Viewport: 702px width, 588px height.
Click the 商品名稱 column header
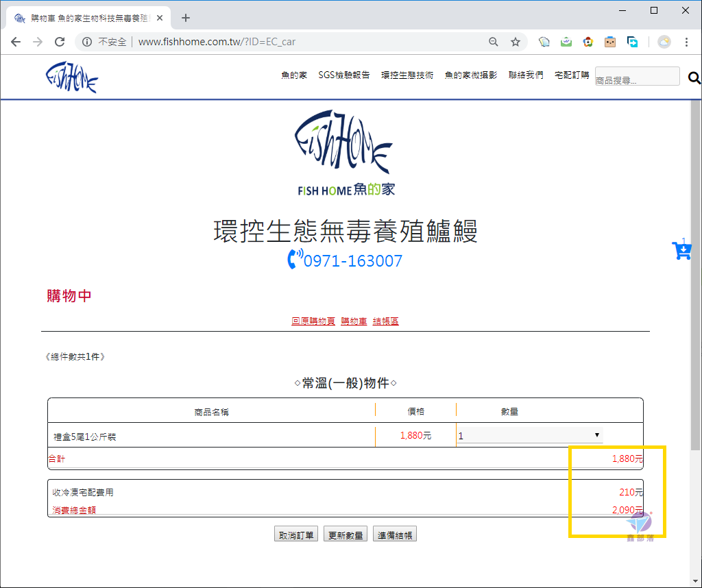tap(211, 412)
